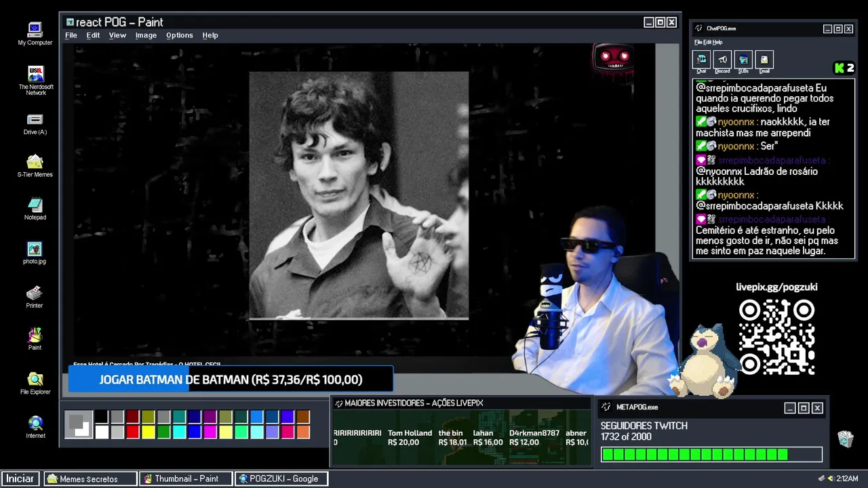Select the cyan color swatch
Screen dimensions: 868x488
(x=179, y=432)
